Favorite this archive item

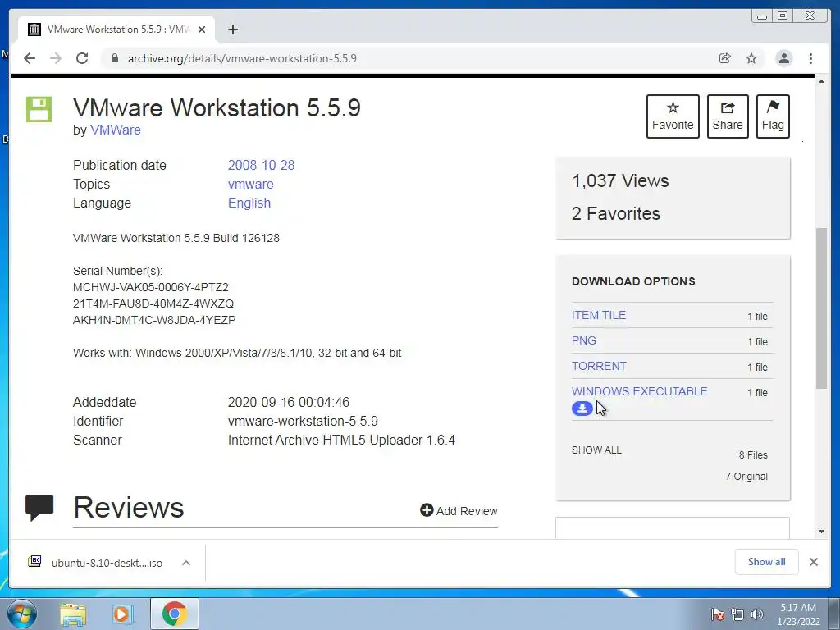point(673,116)
